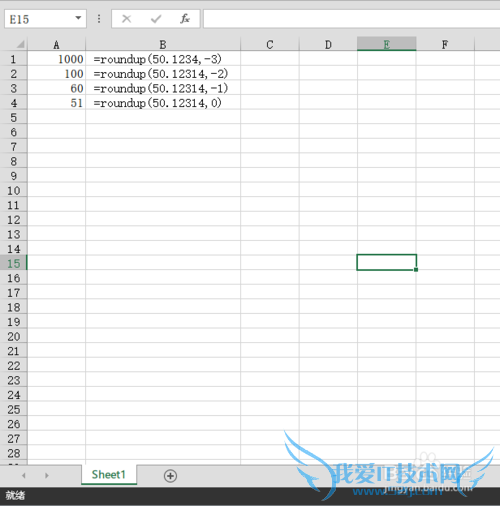Select row 1 header
This screenshot has height=506, width=500.
pos(13,59)
